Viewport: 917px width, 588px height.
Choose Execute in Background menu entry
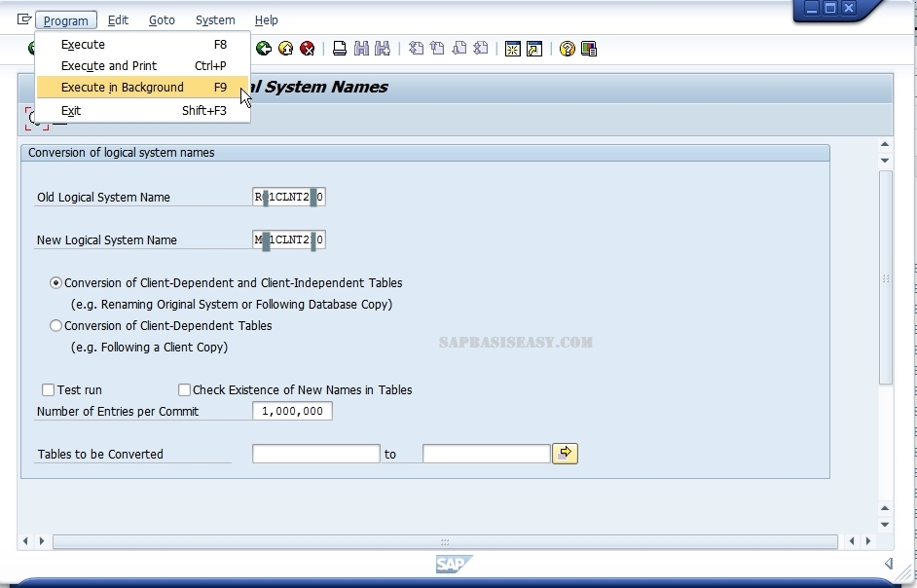pyautogui.click(x=123, y=88)
